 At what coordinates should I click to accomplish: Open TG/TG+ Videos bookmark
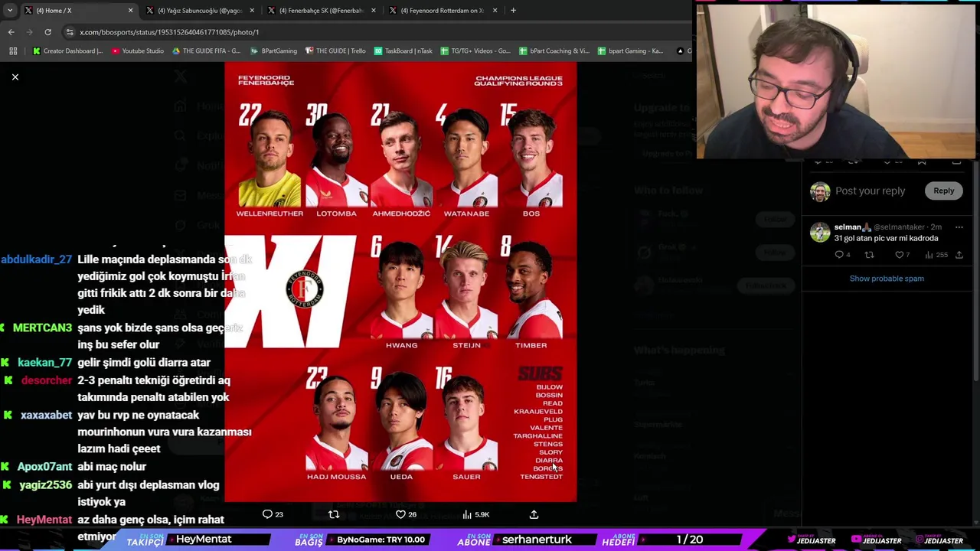point(475,51)
